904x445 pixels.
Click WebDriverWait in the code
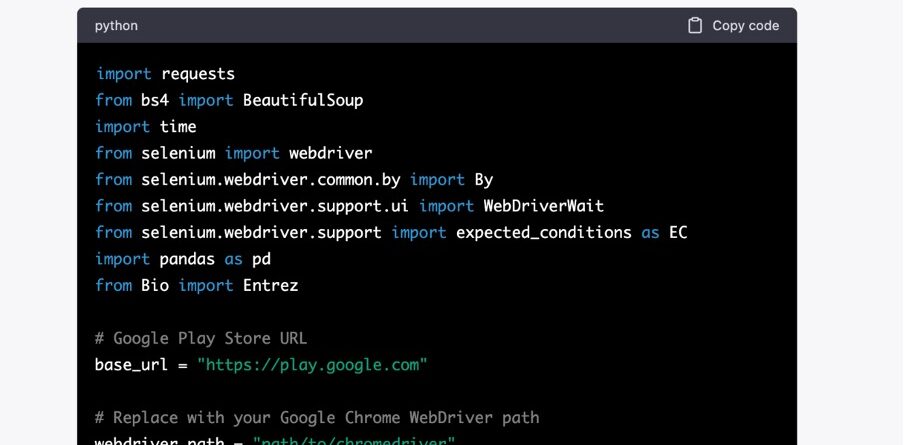tap(544, 206)
